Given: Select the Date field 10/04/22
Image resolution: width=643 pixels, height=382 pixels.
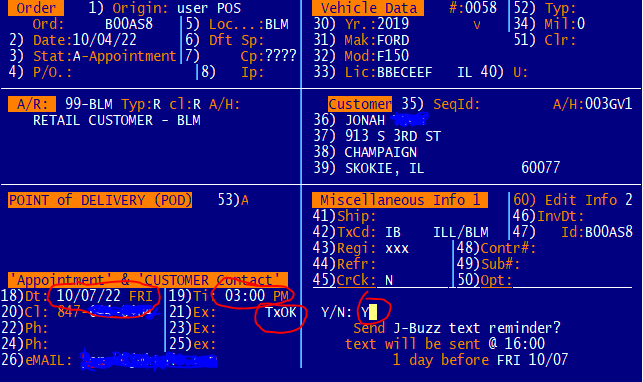Looking at the screenshot, I should pyautogui.click(x=105, y=40).
